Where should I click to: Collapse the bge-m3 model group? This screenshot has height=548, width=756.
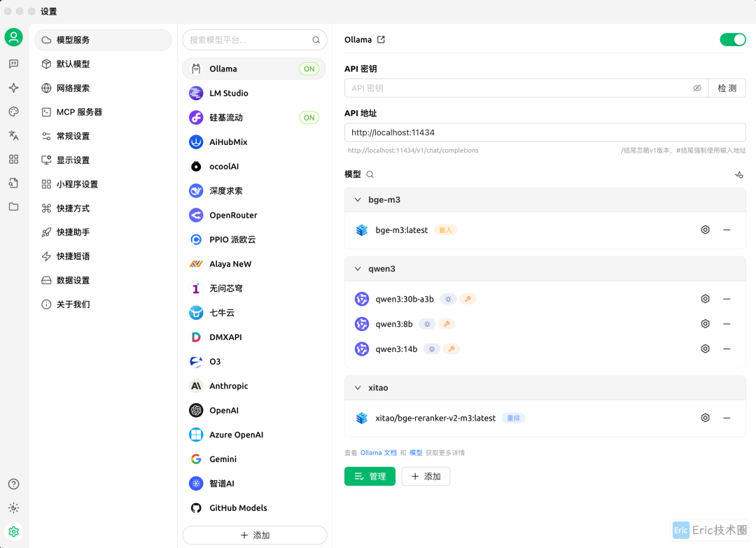point(358,199)
